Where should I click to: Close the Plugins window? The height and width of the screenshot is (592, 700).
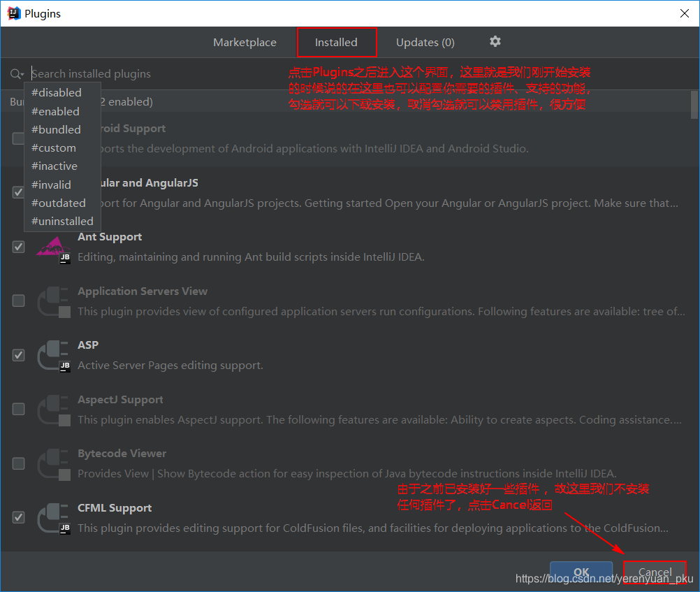[685, 13]
